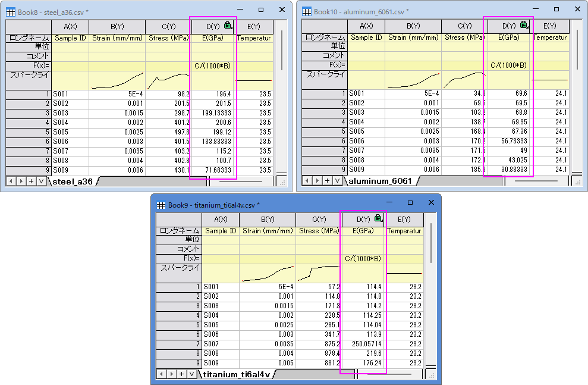This screenshot has height=385, width=588.
Task: Click the コメント row label in Book9
Action: click(x=179, y=249)
